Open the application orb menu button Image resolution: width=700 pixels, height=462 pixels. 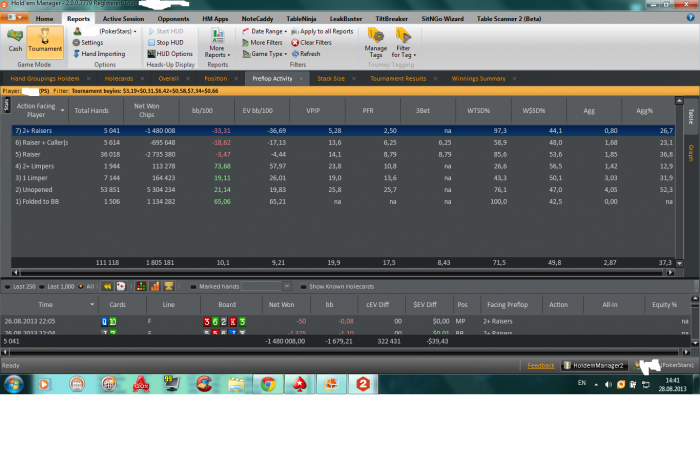pos(14,17)
